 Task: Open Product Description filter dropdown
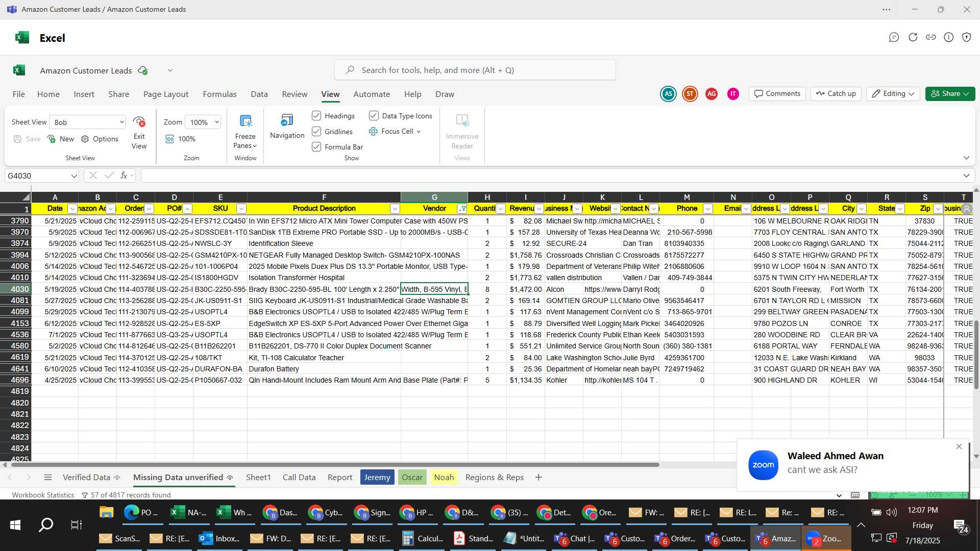(x=395, y=209)
